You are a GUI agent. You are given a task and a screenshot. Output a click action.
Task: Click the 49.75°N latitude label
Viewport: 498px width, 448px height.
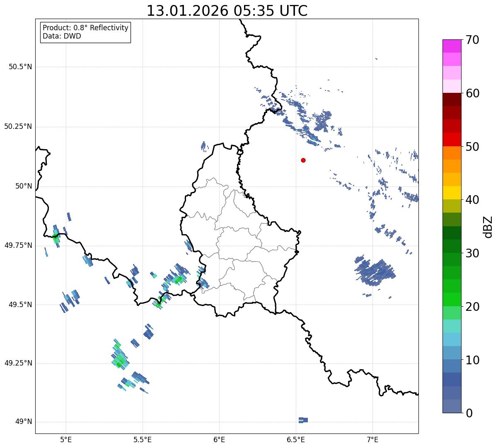tap(18, 245)
